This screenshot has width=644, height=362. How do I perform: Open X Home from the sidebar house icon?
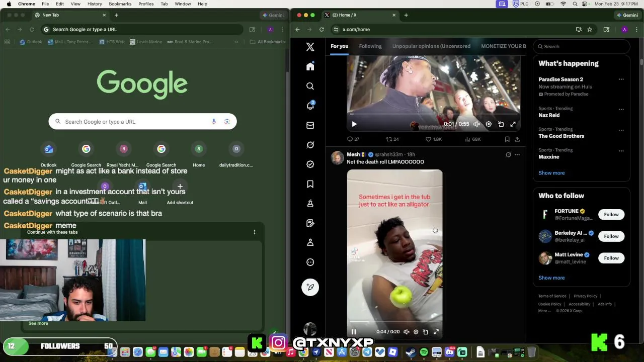(310, 66)
